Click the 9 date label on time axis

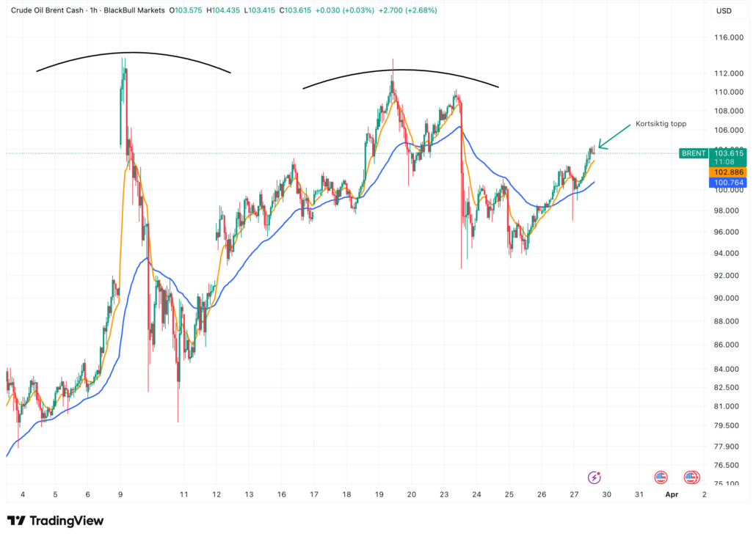point(120,495)
